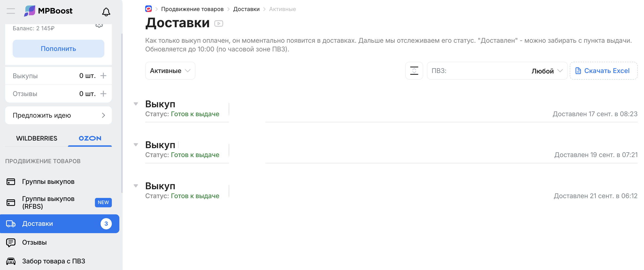Collapse the third Выкуп entry
644x270 pixels.
tap(136, 186)
